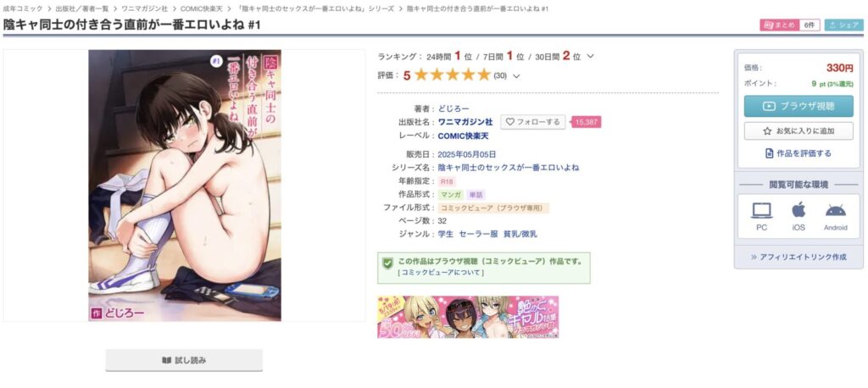The height and width of the screenshot is (388, 868).
Task: Expand the ランキング details chevron
Action: 590,57
